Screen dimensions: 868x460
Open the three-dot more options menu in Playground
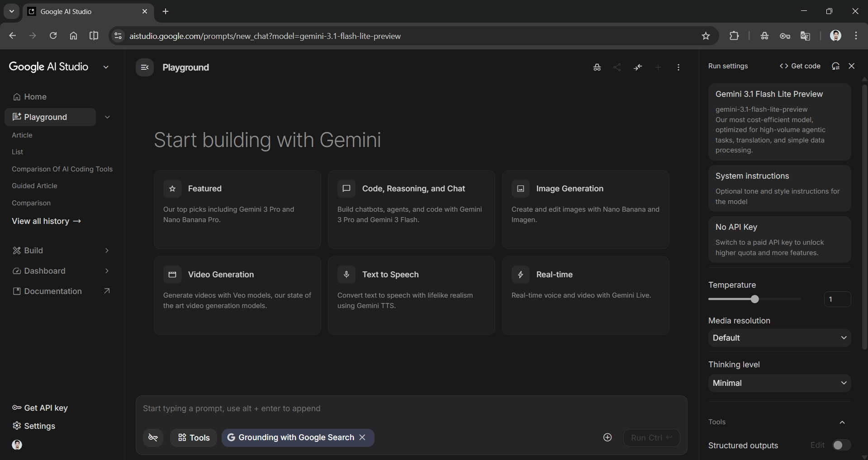coord(678,67)
